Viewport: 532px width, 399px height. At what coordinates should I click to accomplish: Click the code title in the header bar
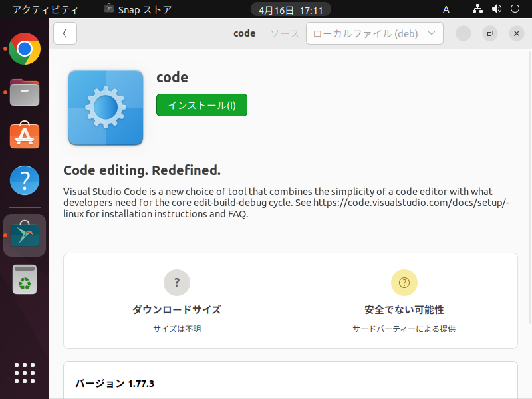[x=244, y=33]
